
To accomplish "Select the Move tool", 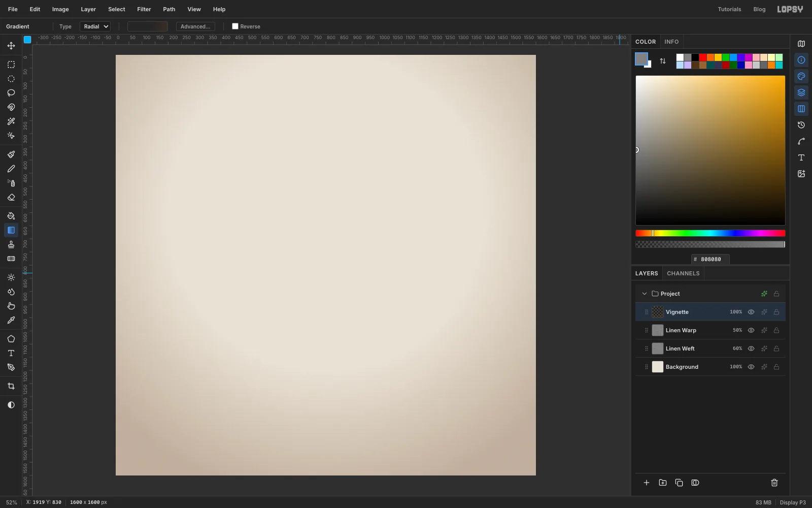I will click(11, 46).
